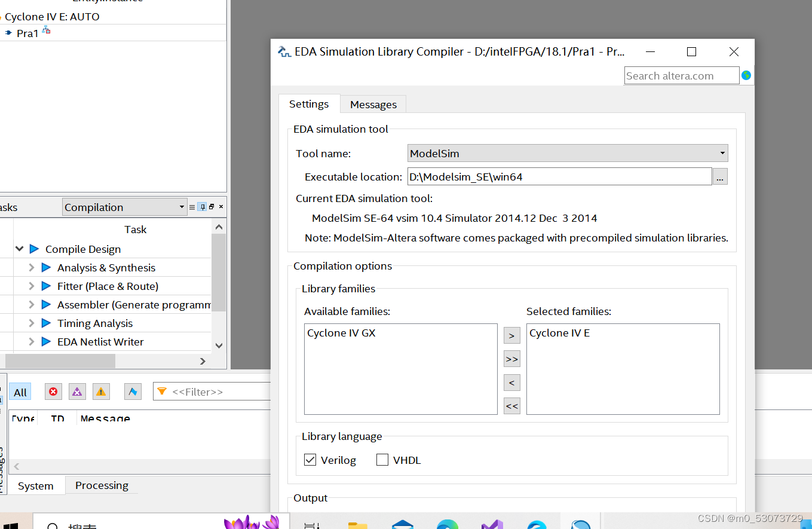Expand the Timing Analysis task
812x529 pixels.
pos(32,323)
